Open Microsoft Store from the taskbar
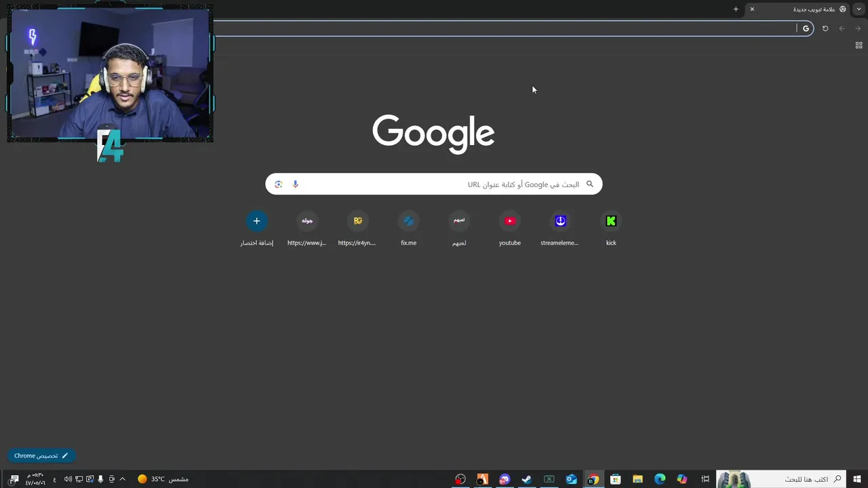868x488 pixels. point(615,479)
